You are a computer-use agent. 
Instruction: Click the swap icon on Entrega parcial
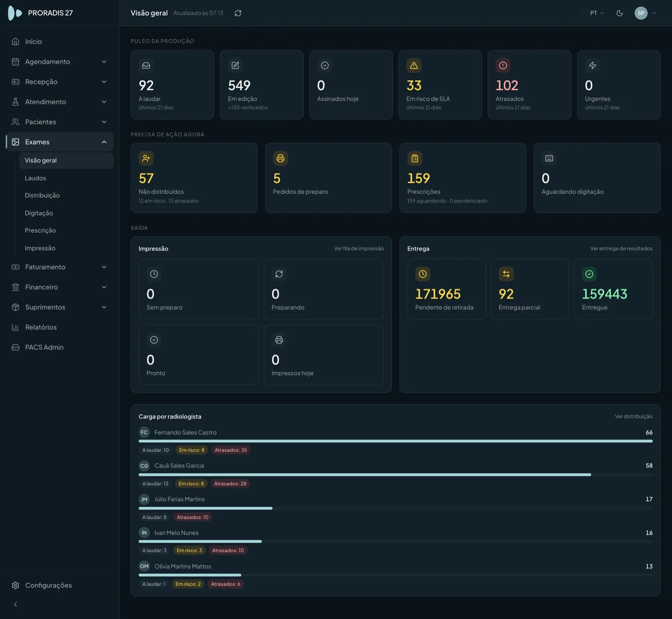point(506,274)
